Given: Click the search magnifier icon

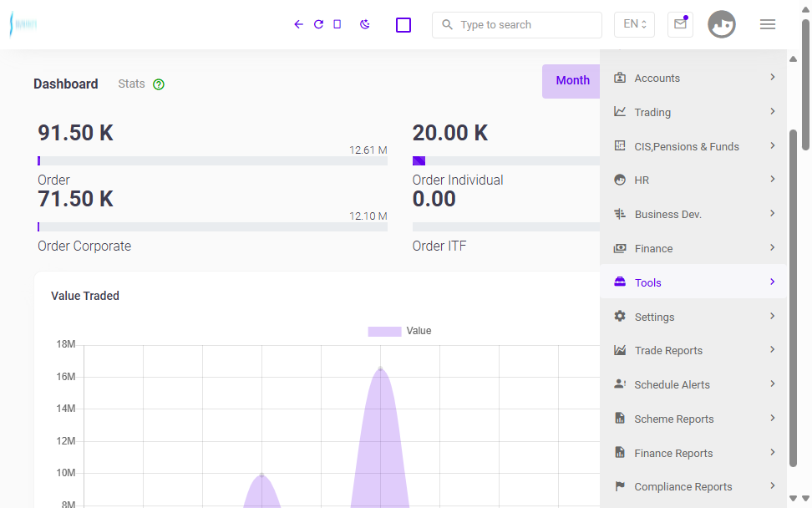Looking at the screenshot, I should click(x=447, y=24).
